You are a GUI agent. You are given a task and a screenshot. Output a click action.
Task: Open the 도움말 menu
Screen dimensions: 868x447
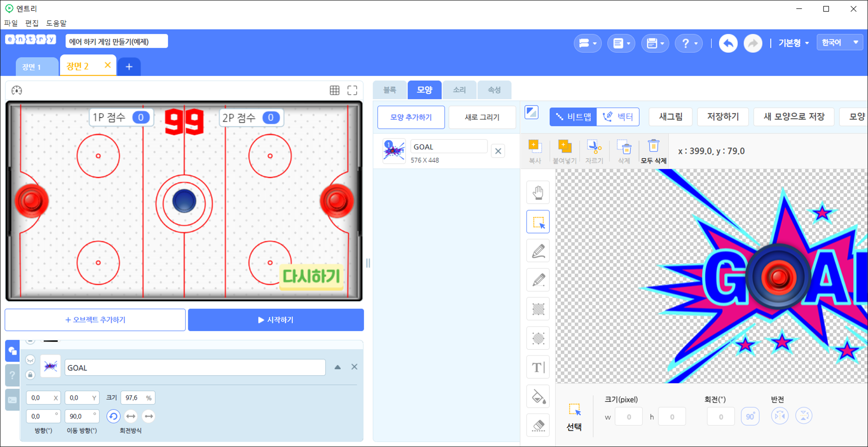(56, 23)
